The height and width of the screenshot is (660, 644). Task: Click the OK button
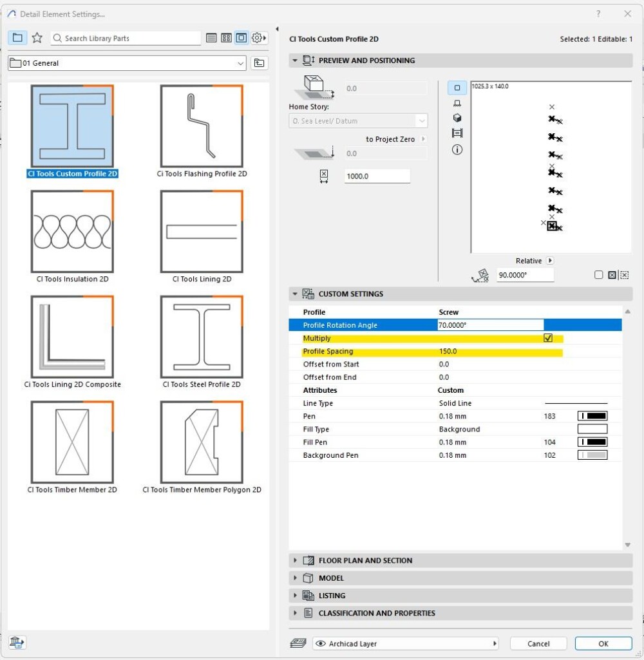pos(603,644)
